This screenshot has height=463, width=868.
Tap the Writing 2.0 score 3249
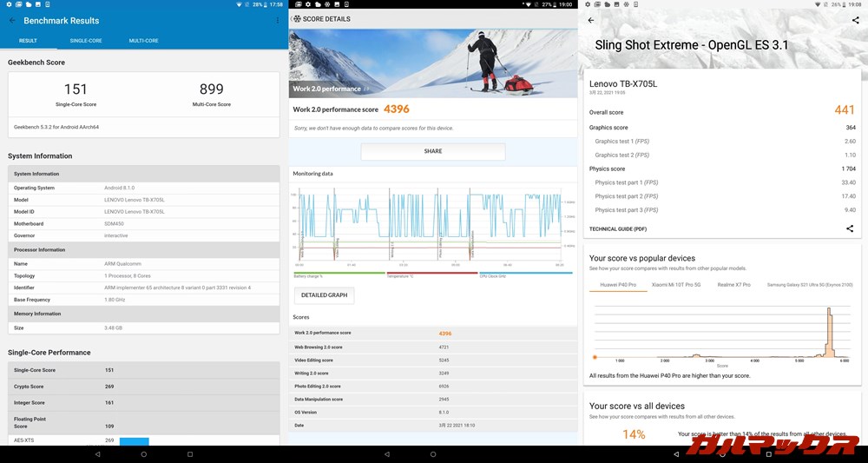coord(444,374)
